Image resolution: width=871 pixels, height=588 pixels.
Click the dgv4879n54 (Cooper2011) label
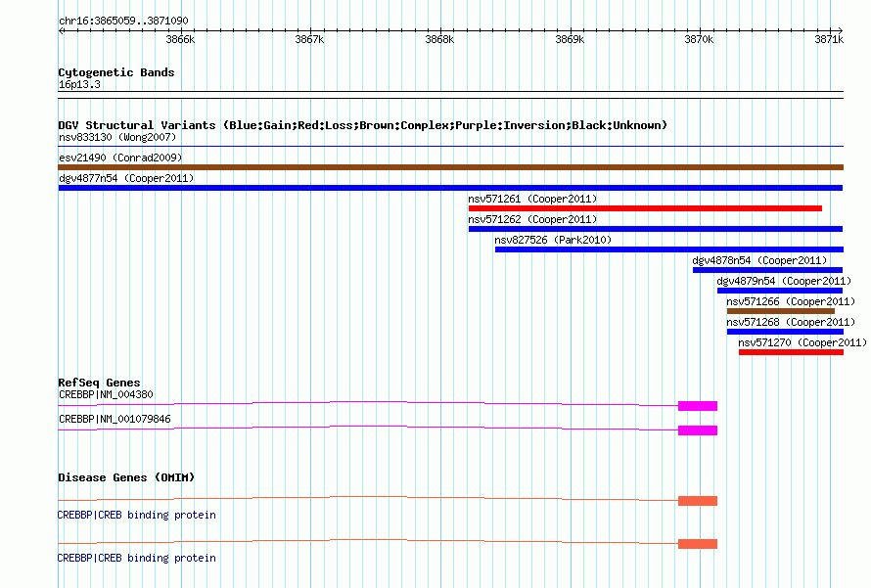click(784, 281)
